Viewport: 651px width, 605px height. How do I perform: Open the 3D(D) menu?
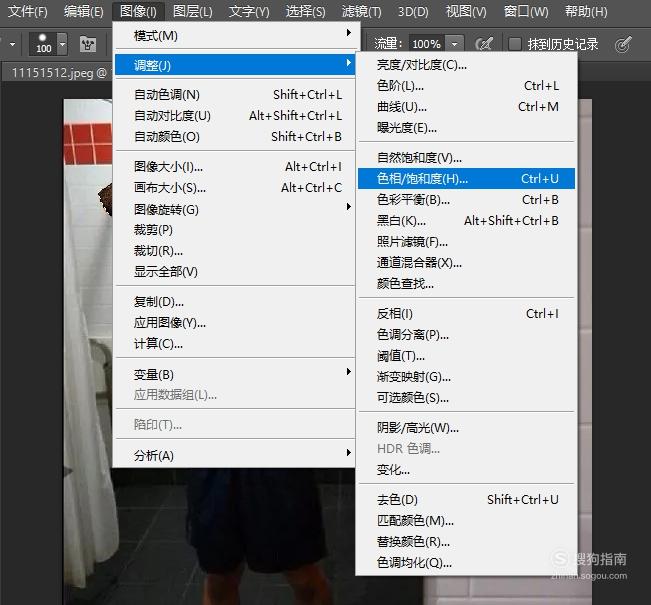point(413,11)
